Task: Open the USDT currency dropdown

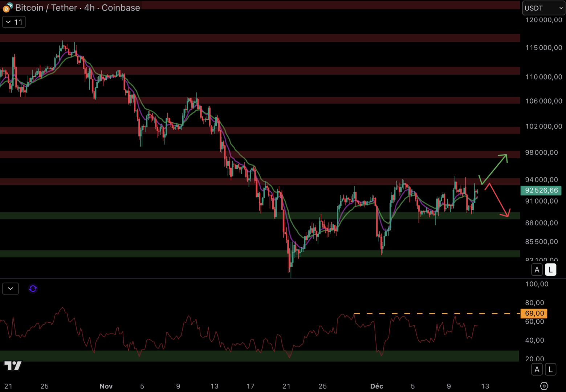Action: click(543, 8)
